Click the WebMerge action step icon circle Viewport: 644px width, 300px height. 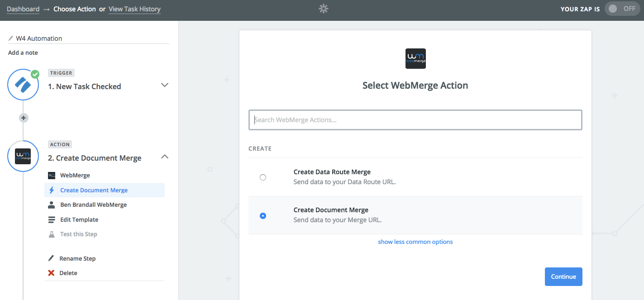[x=23, y=156]
